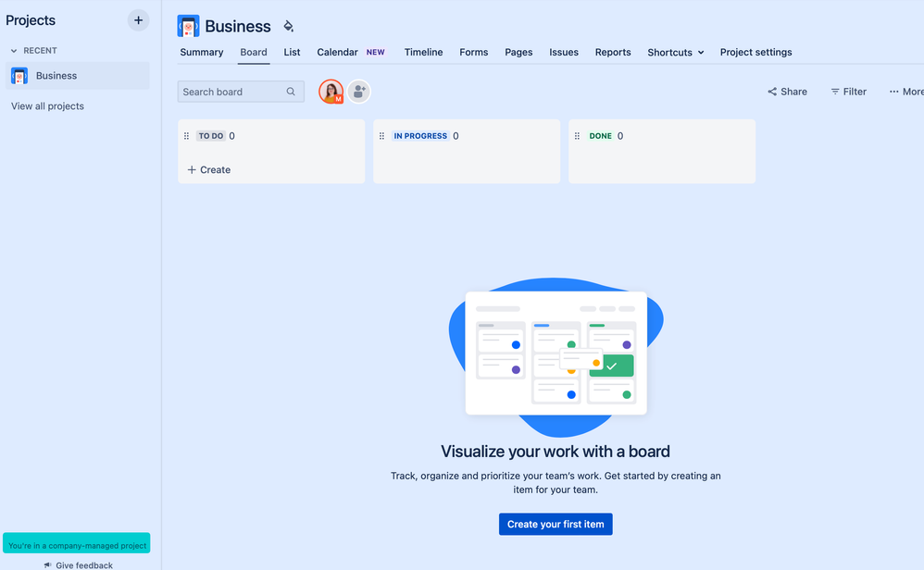The width and height of the screenshot is (924, 570).
Task: Select the Board tab
Action: 254,53
